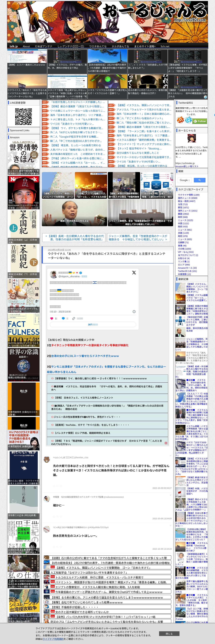Open ワロタあんてな navigation item
This screenshot has height=644, width=215.
[x=98, y=46]
